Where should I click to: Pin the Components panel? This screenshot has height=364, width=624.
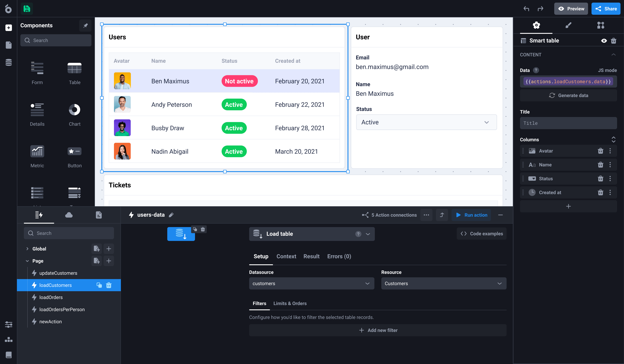[x=85, y=26]
